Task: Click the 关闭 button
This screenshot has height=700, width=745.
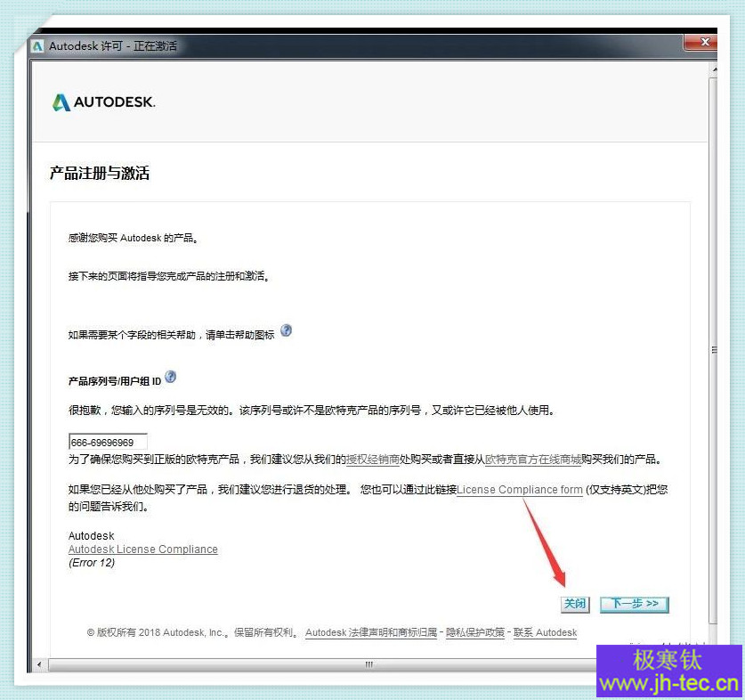Action: coord(575,604)
